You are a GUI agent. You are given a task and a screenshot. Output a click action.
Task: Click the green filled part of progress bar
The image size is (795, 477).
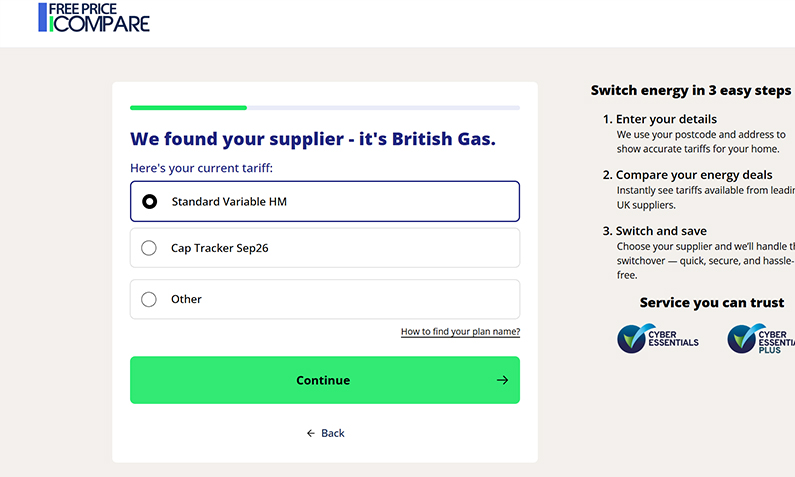pyautogui.click(x=188, y=107)
